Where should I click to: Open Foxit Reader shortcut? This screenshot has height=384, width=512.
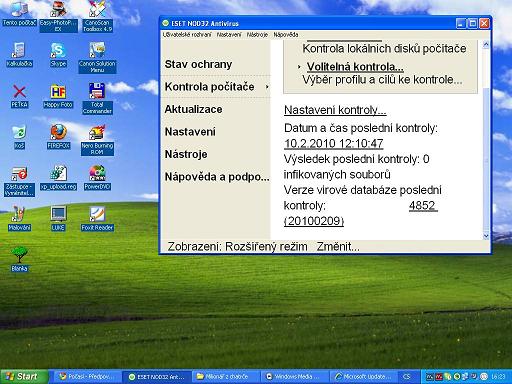97,219
